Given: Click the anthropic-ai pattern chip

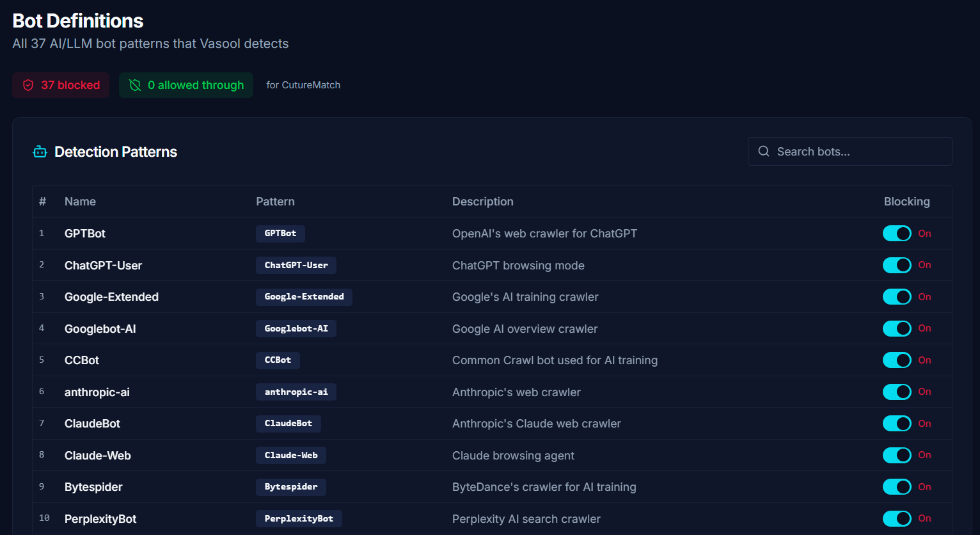Looking at the screenshot, I should (x=296, y=392).
